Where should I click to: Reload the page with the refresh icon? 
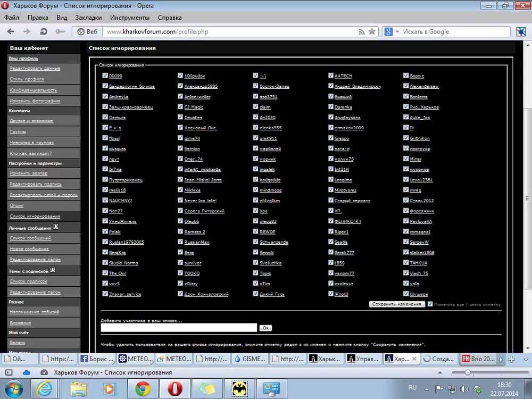[x=44, y=32]
